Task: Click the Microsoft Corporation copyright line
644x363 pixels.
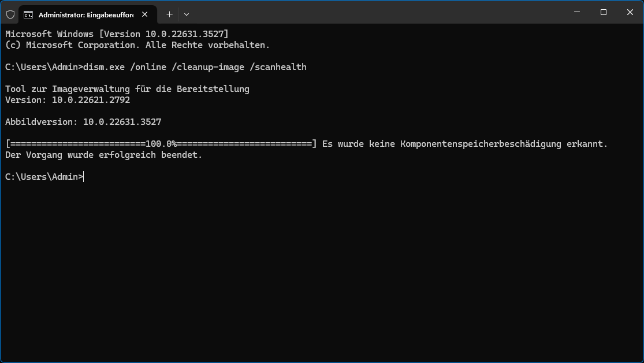Action: (137, 45)
